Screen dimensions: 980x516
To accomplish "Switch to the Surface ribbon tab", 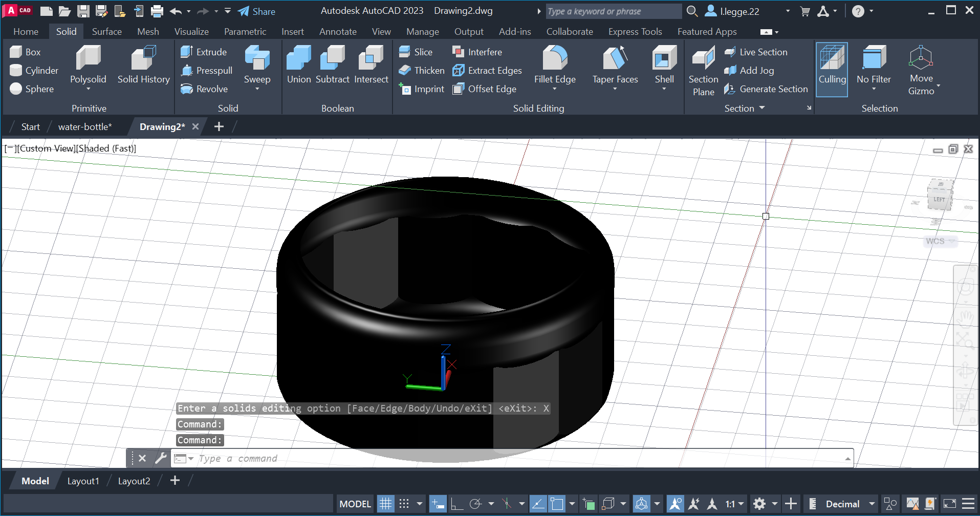I will pyautogui.click(x=106, y=31).
